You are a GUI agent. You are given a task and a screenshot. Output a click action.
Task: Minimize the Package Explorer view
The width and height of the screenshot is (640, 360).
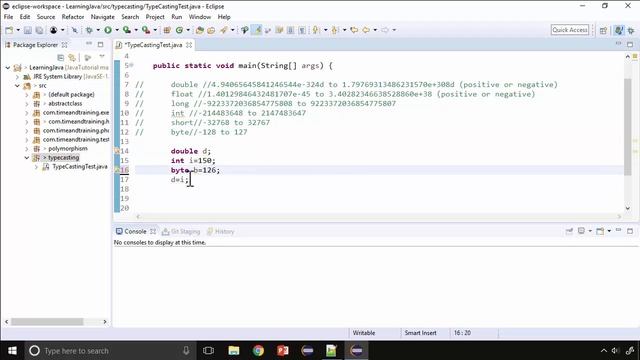pos(89,44)
